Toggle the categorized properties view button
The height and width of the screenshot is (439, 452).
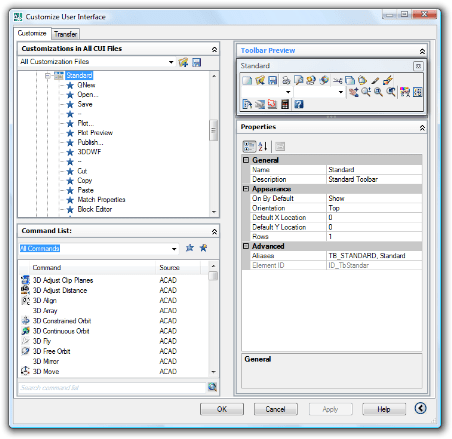(249, 146)
